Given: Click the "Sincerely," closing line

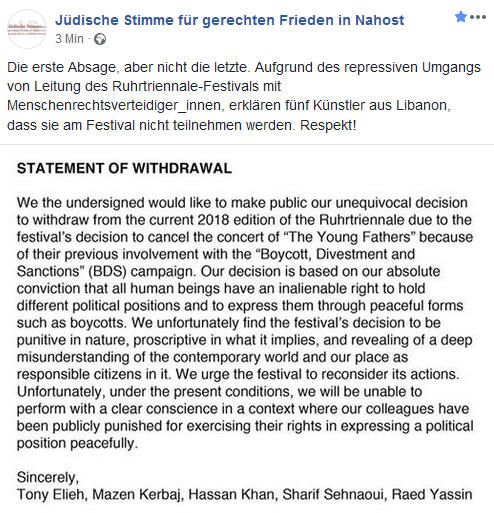Looking at the screenshot, I should (48, 477).
